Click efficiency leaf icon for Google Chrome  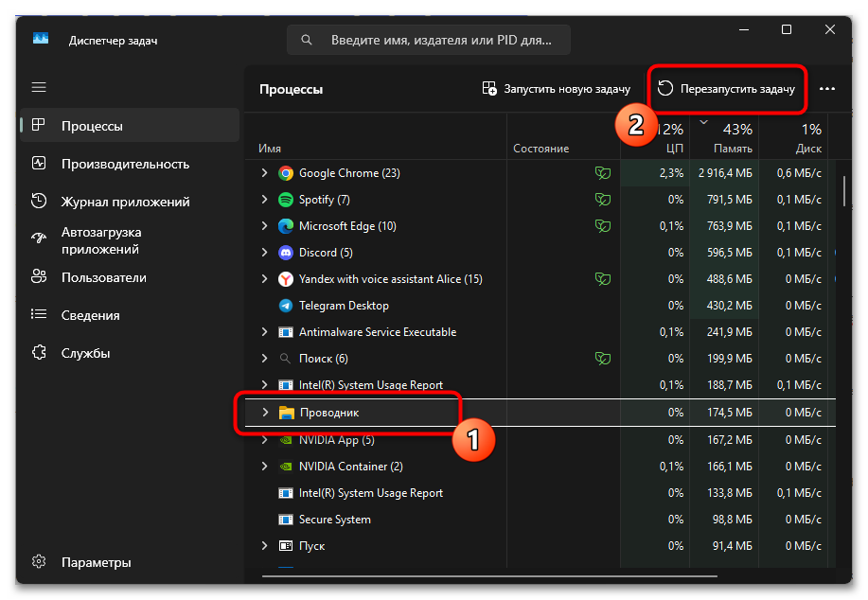pyautogui.click(x=603, y=173)
